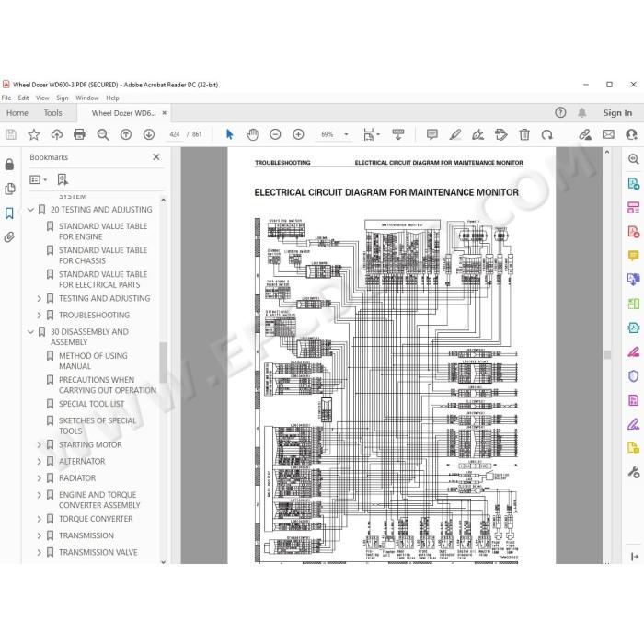Open notifications bell icon
The width and height of the screenshot is (644, 644).
pyautogui.click(x=582, y=112)
